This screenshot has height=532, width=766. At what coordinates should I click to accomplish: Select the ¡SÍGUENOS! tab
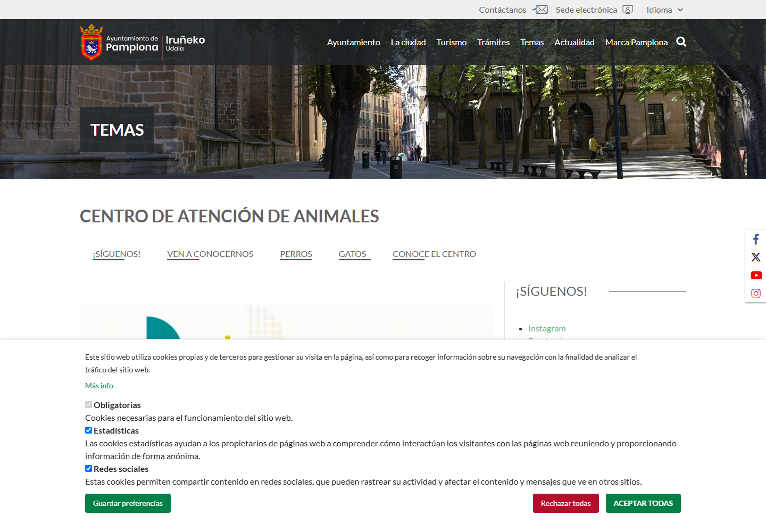coord(116,254)
